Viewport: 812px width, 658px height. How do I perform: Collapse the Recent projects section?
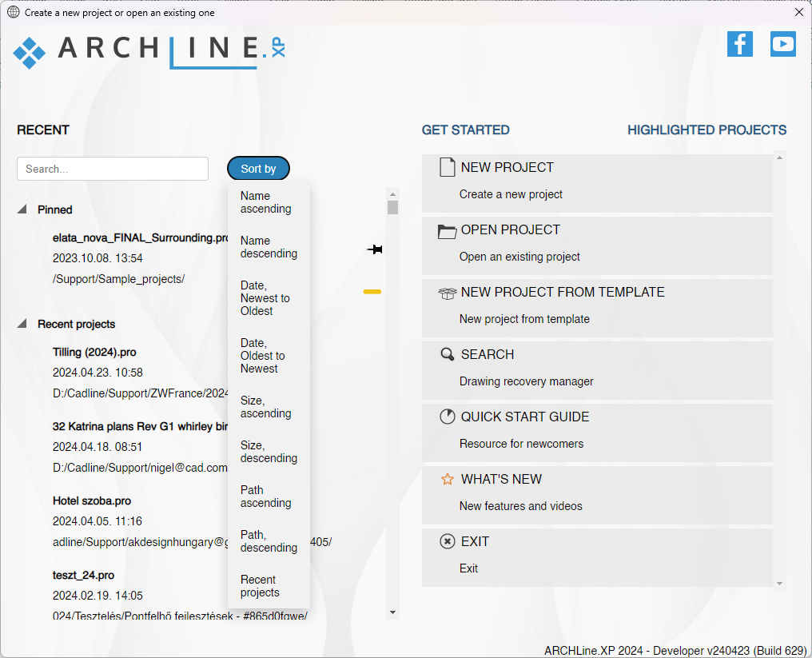click(x=22, y=324)
